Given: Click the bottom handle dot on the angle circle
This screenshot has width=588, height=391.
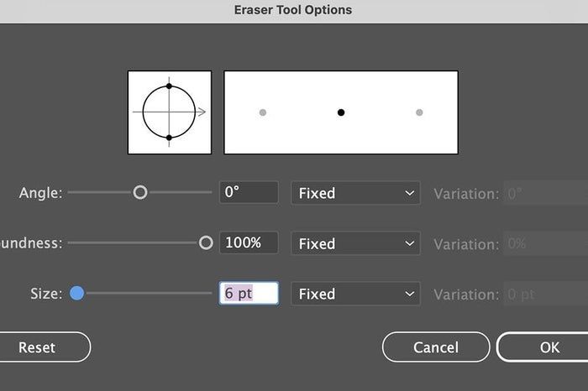Looking at the screenshot, I should click(x=169, y=138).
